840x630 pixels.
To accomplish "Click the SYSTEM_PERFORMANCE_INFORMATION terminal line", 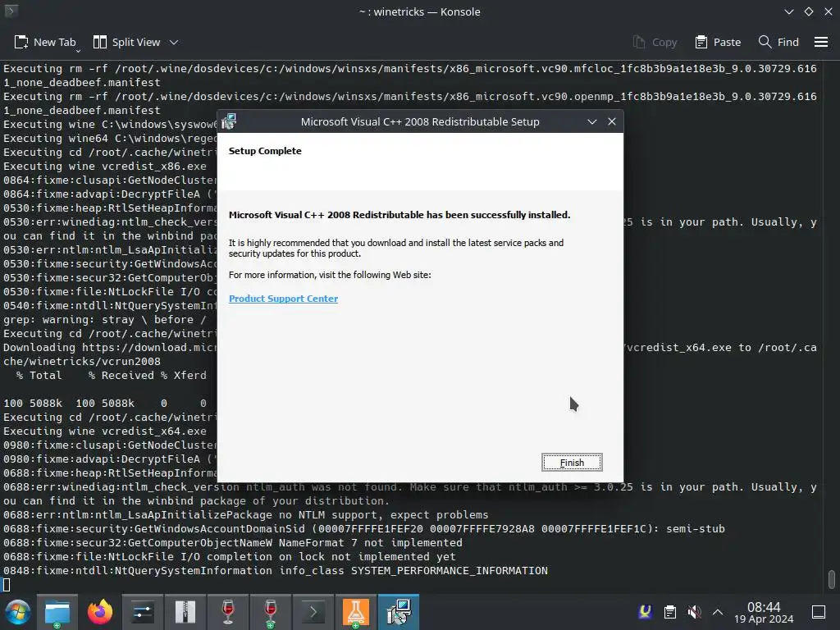I will click(x=276, y=571).
